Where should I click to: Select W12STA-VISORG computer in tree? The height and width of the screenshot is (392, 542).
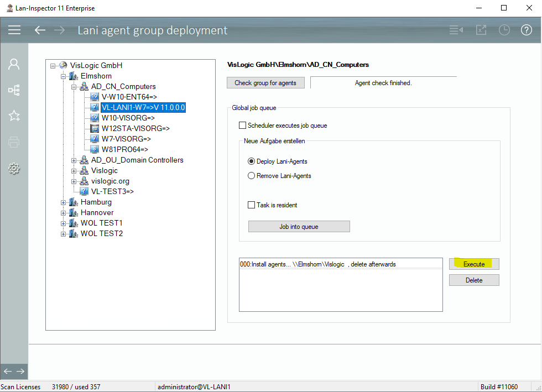click(x=135, y=128)
